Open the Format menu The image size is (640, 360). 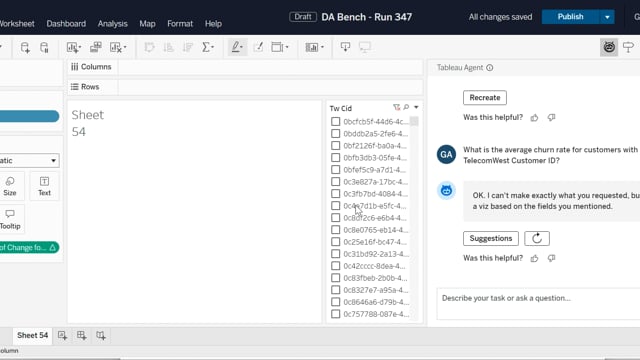point(180,24)
